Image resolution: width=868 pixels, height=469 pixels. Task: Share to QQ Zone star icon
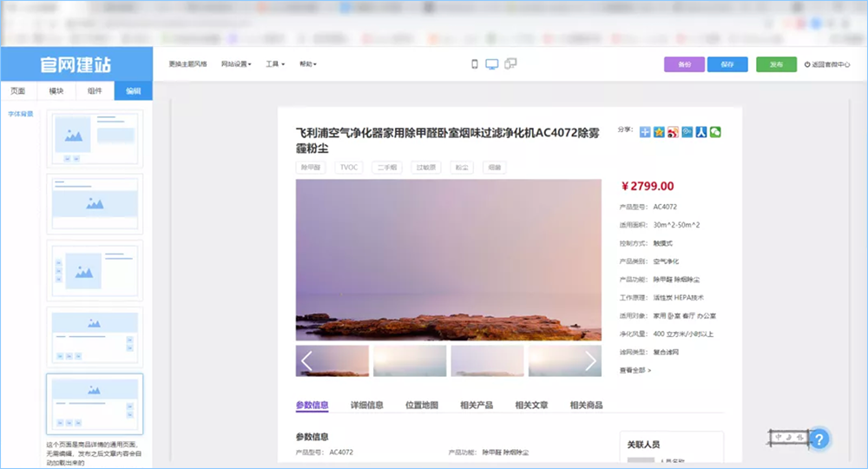[659, 132]
